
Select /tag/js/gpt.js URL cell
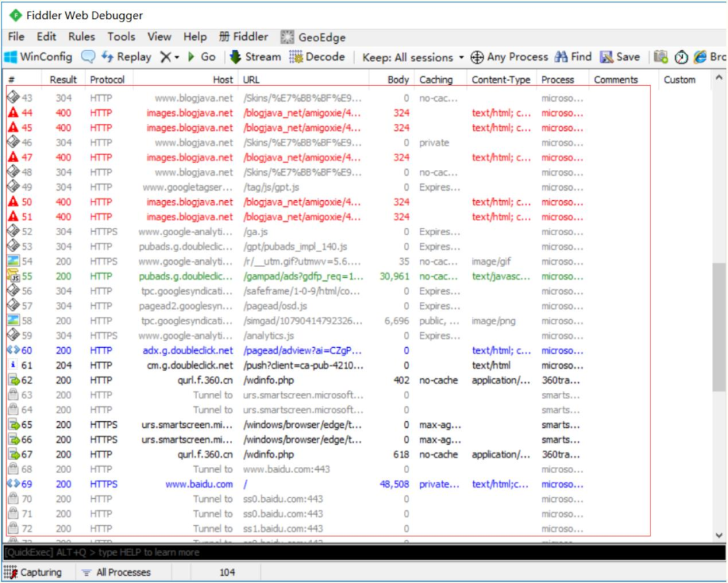(x=271, y=187)
